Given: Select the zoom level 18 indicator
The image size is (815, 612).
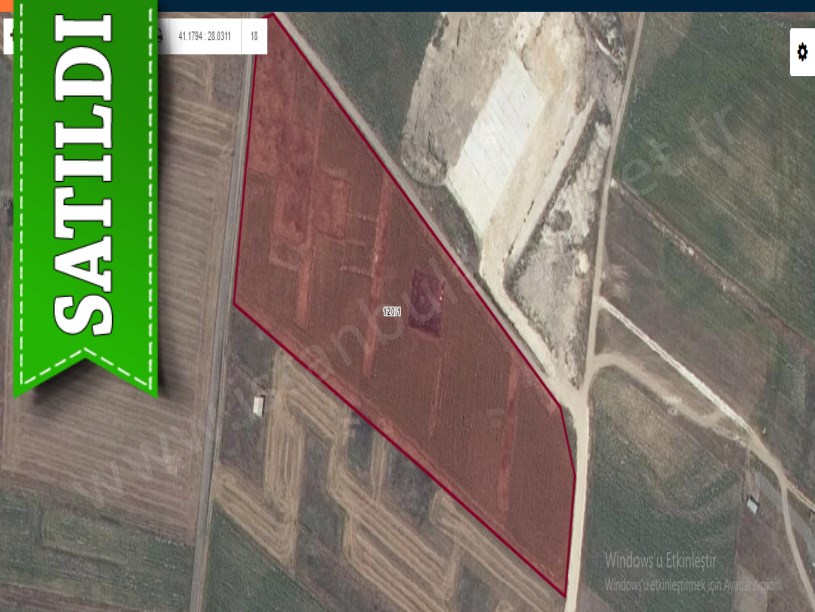Looking at the screenshot, I should (255, 37).
